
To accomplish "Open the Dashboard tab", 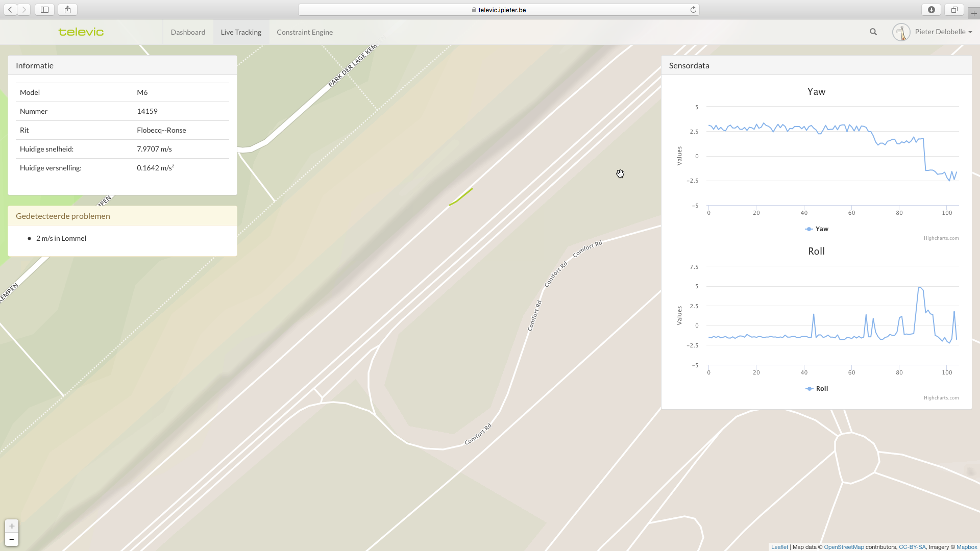I will pyautogui.click(x=188, y=32).
